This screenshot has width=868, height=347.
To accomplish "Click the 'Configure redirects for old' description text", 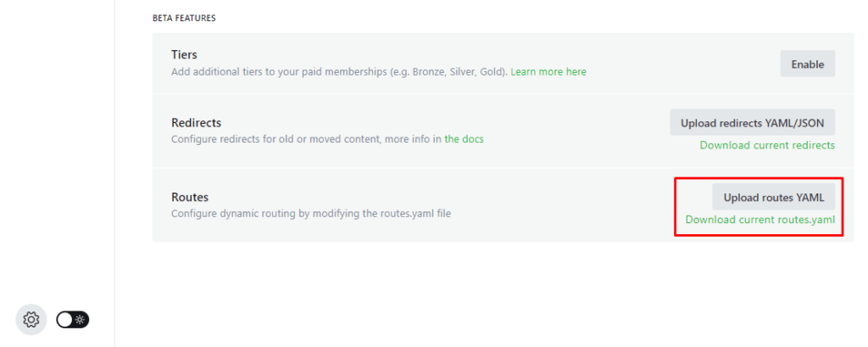I will point(305,139).
